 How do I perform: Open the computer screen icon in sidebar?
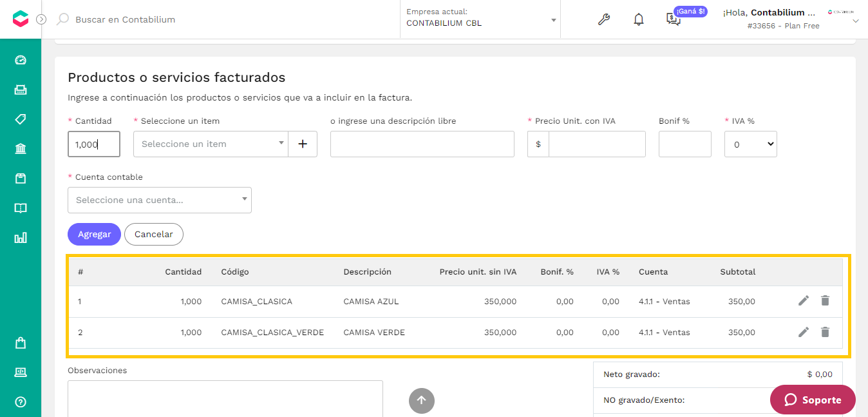coord(21,372)
